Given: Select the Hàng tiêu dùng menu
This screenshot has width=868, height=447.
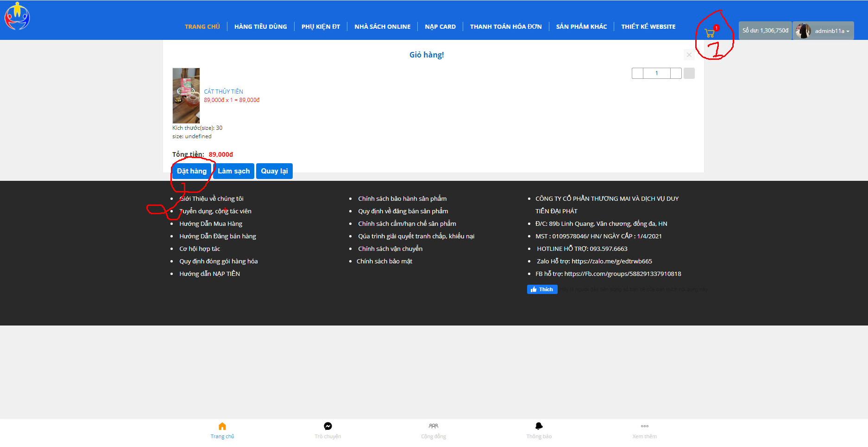Looking at the screenshot, I should (260, 26).
